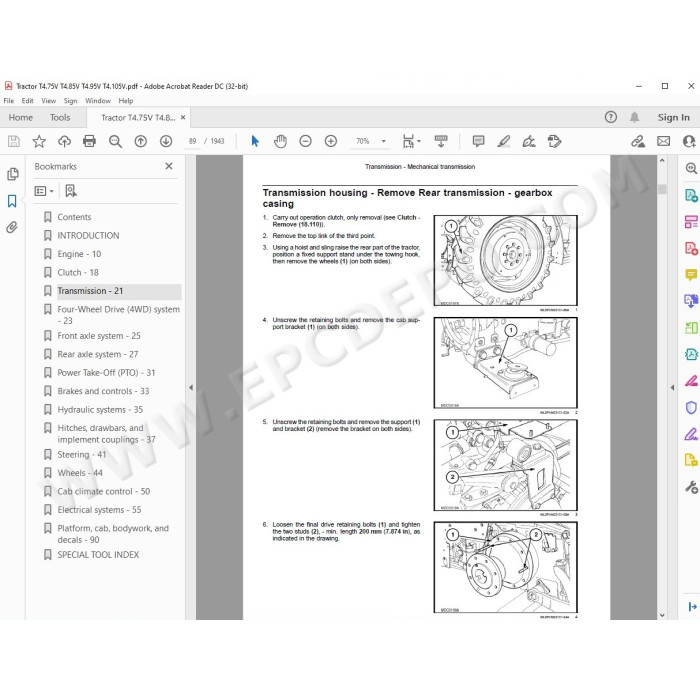Open Power Take-Off (PTO) - 31 bookmark
The height and width of the screenshot is (700, 700).
[x=106, y=373]
